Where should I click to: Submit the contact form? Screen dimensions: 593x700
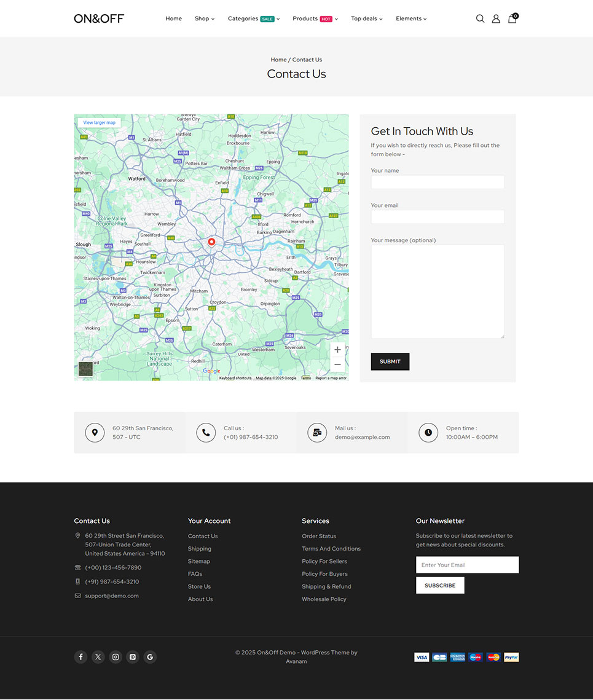pos(390,361)
